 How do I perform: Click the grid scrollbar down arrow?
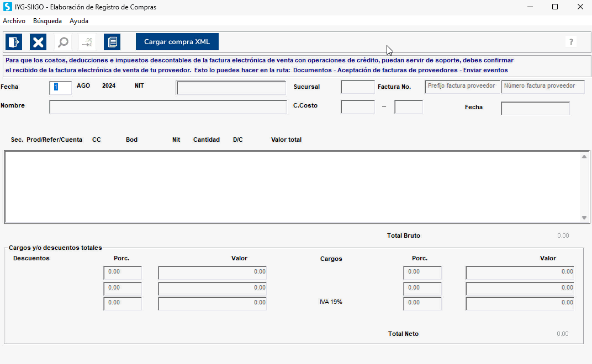[584, 218]
